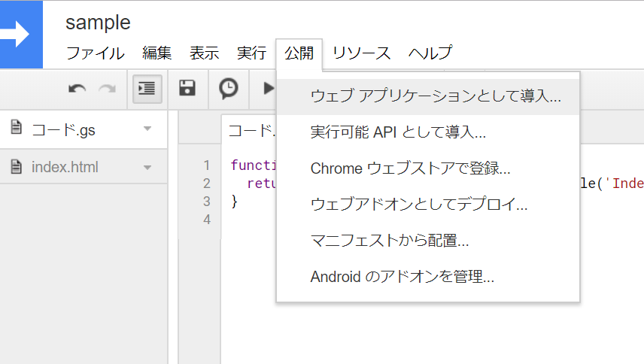Click the red 'Inde string in code
644x364 pixels.
(624, 184)
